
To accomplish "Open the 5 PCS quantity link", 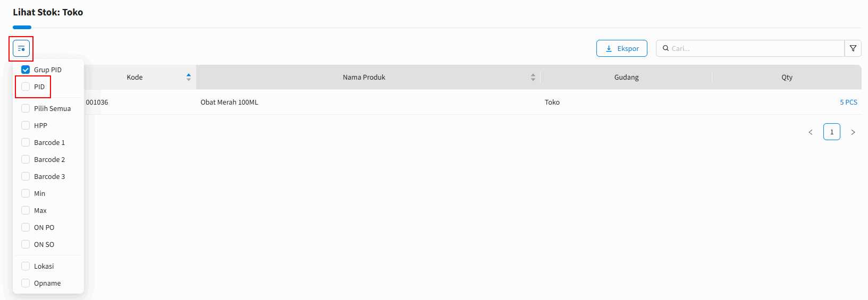I will (848, 102).
